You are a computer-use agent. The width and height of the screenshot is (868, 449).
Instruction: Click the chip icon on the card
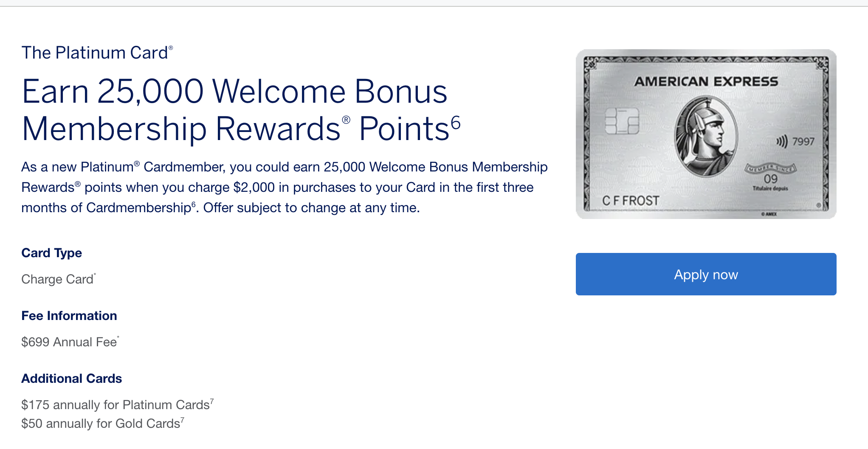pos(622,121)
